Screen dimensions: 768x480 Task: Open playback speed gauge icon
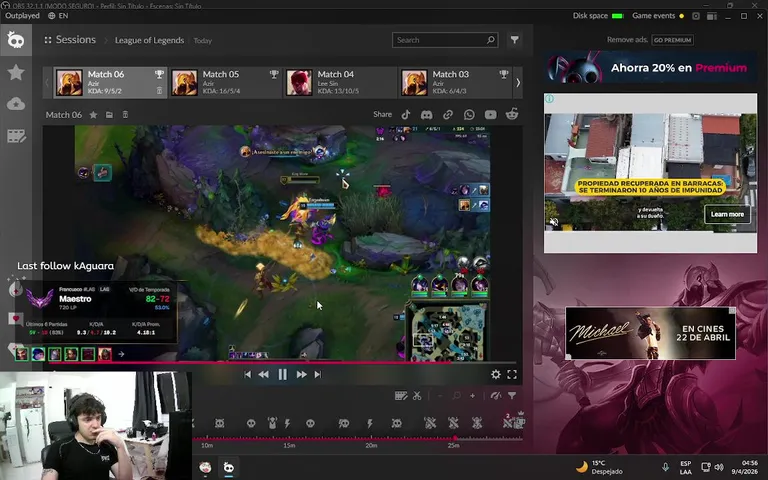point(496,396)
